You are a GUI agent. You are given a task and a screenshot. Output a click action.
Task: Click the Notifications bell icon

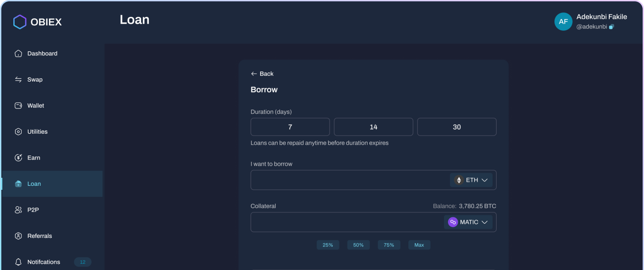[18, 262]
